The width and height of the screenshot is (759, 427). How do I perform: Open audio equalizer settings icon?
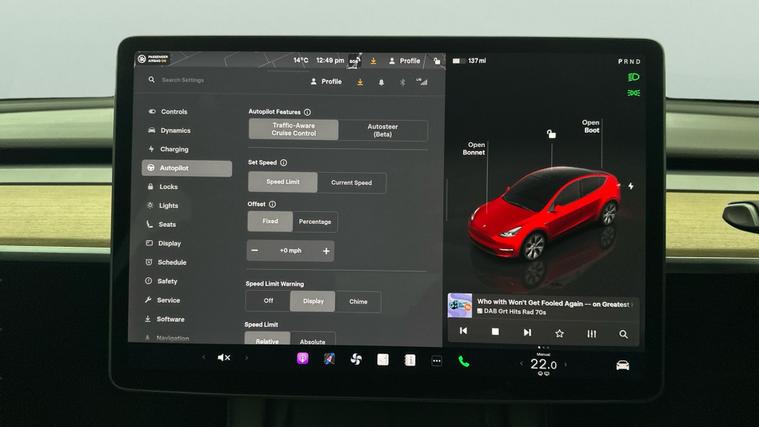[591, 334]
